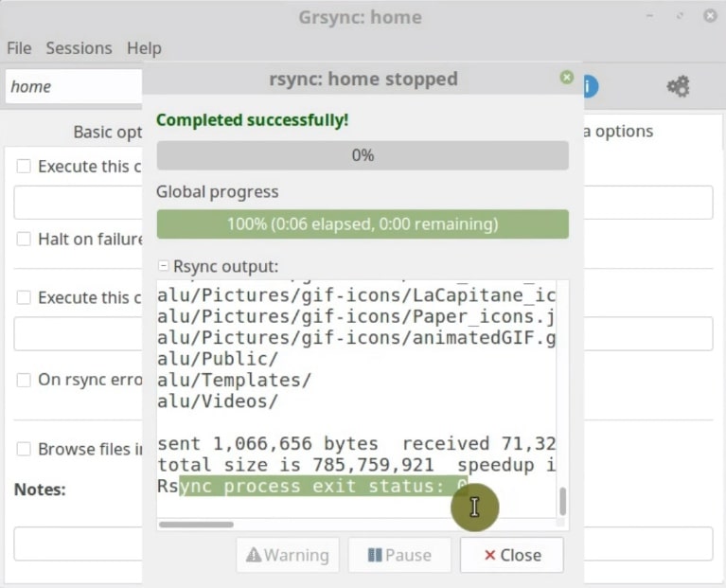Switch to the Basic options tab
The width and height of the screenshot is (726, 588).
pyautogui.click(x=107, y=132)
